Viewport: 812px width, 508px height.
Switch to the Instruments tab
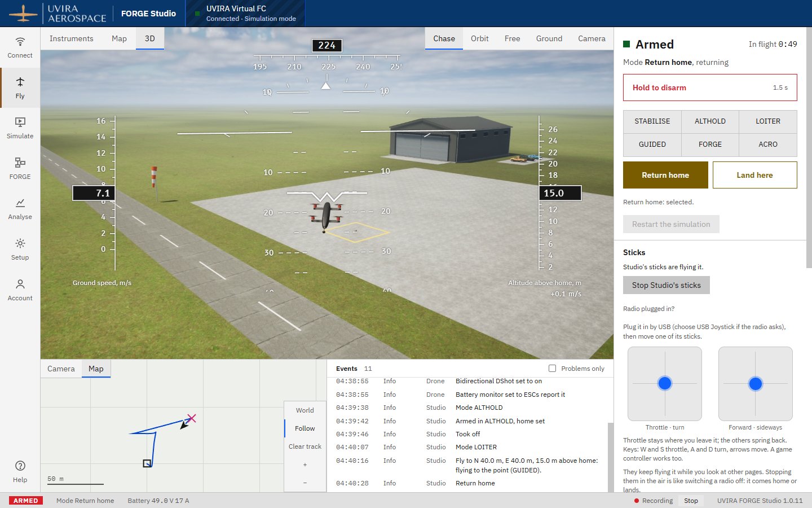coord(72,38)
